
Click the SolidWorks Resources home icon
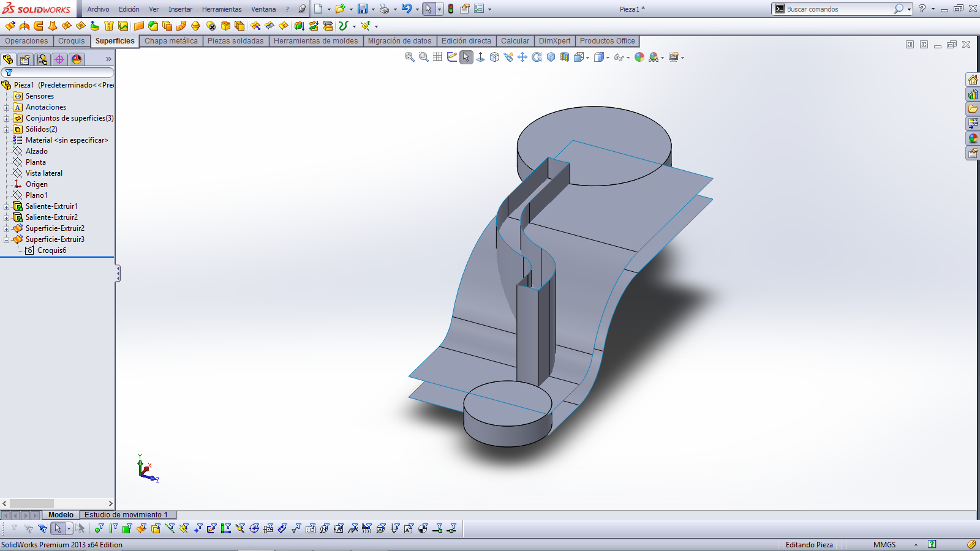(x=973, y=80)
